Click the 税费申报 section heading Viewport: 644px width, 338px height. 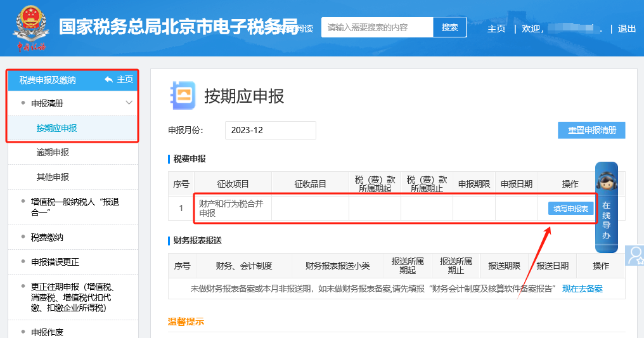(190, 159)
